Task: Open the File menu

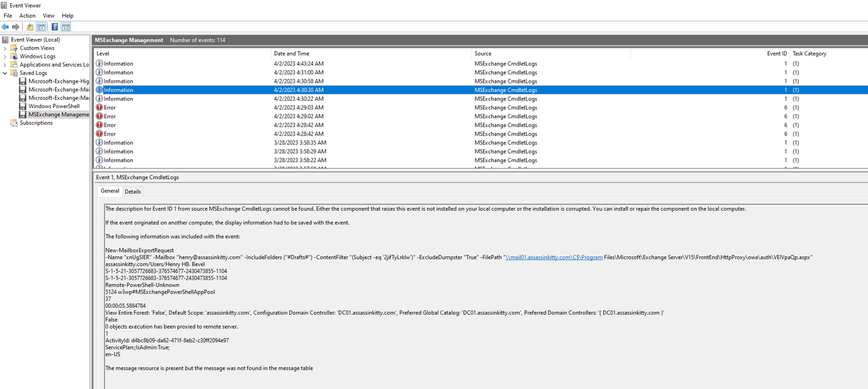Action: 8,15
